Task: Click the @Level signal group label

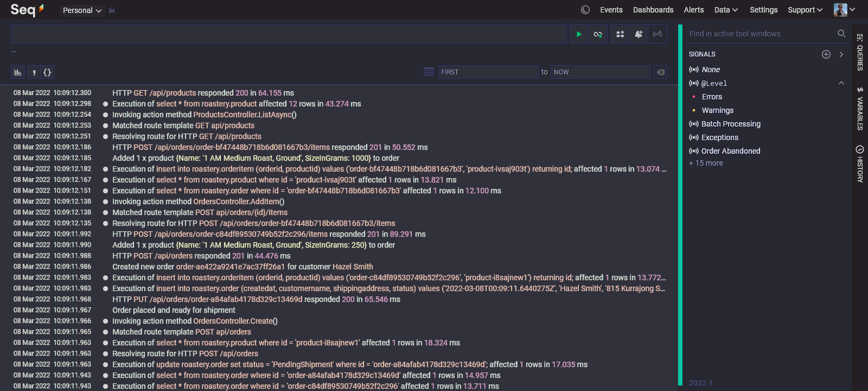Action: (714, 83)
